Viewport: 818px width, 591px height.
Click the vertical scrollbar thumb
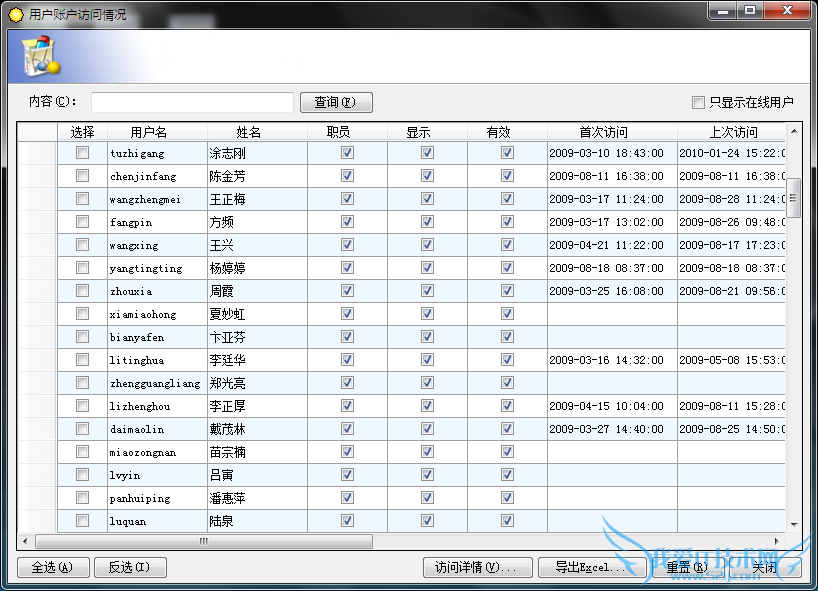tap(794, 198)
